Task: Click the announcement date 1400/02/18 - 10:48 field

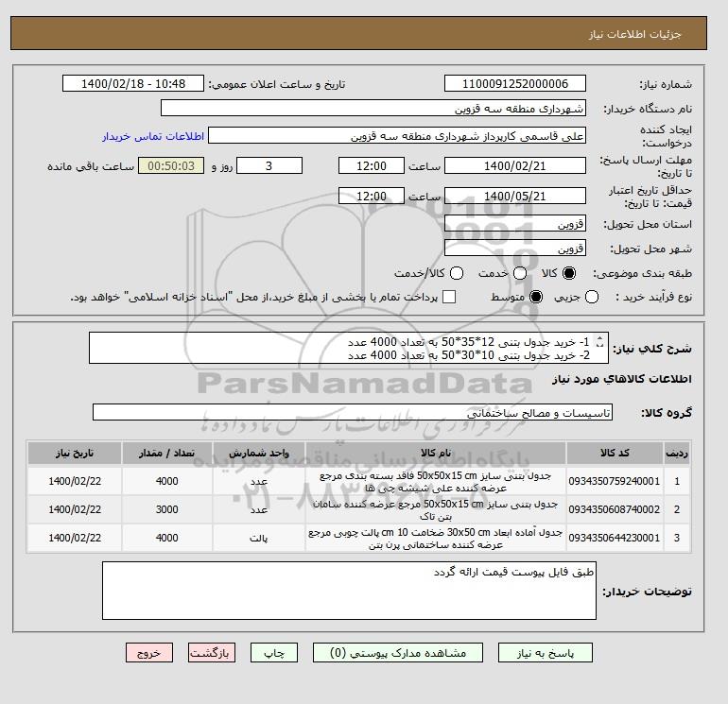Action: pyautogui.click(x=133, y=83)
